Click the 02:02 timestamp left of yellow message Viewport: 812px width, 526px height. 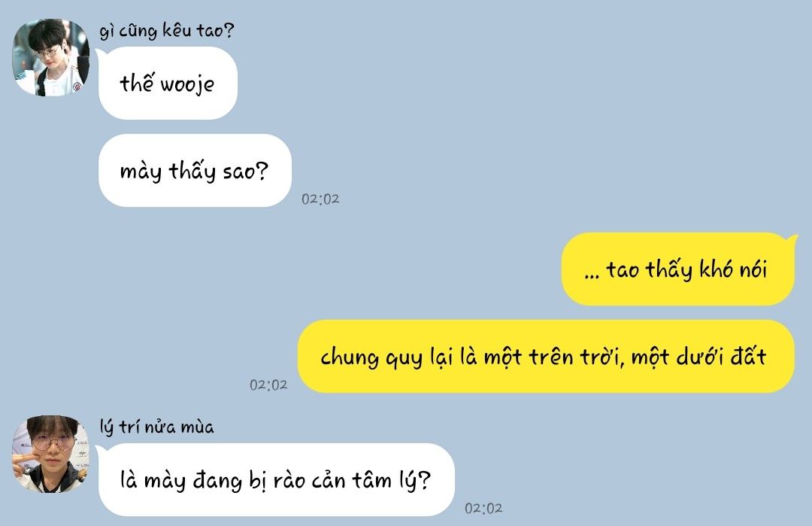tap(268, 385)
